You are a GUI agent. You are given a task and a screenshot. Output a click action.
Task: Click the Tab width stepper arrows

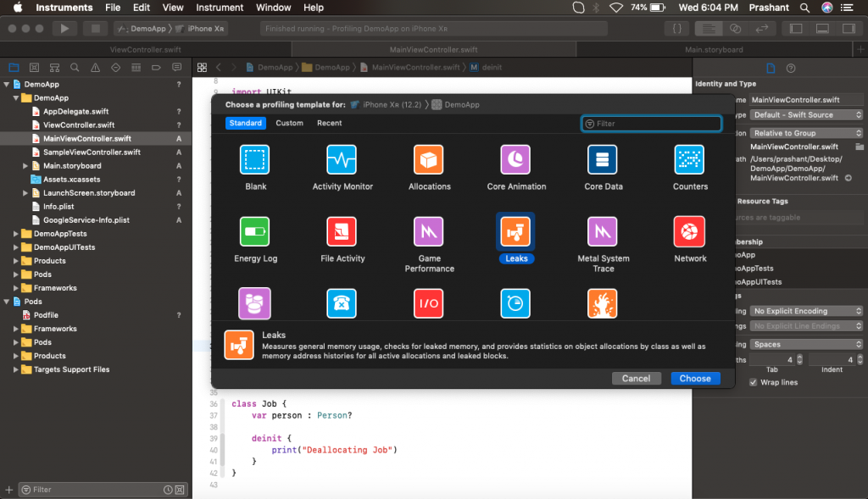coord(799,359)
